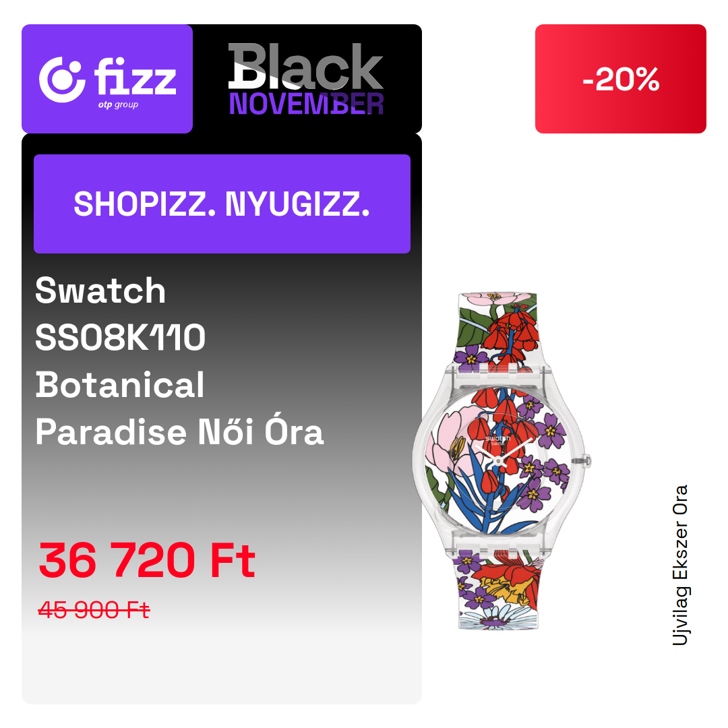Click the crossed-out 45 900 Ft price

pyautogui.click(x=94, y=609)
